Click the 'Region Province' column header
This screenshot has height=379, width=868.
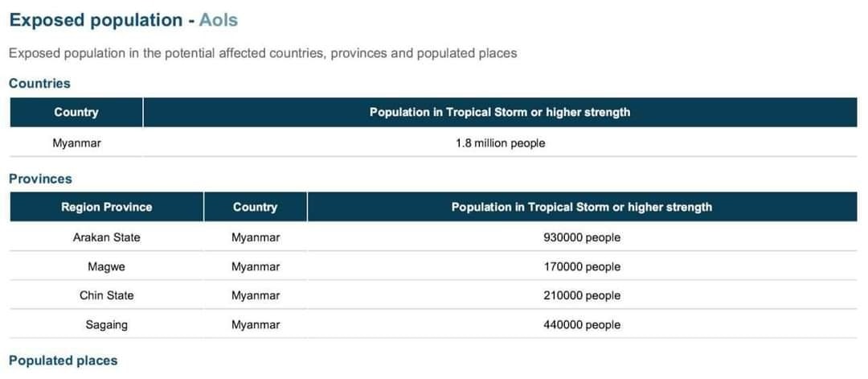(x=107, y=208)
